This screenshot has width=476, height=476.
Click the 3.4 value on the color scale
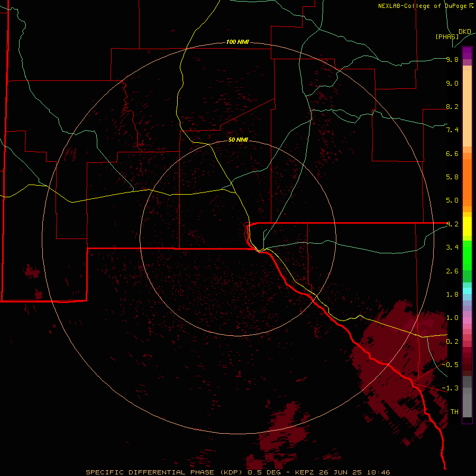pos(452,248)
